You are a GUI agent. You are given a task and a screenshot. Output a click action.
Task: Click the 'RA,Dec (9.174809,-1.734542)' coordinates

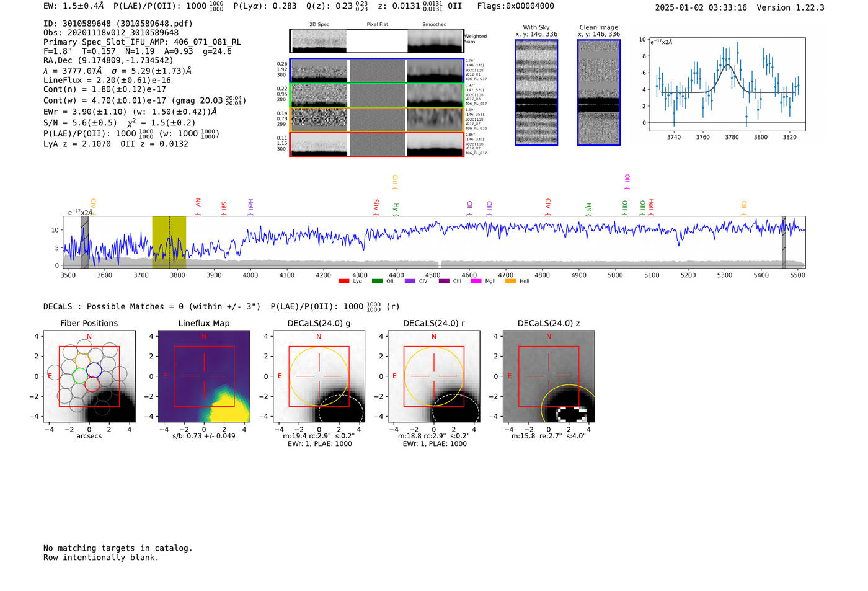pos(108,60)
